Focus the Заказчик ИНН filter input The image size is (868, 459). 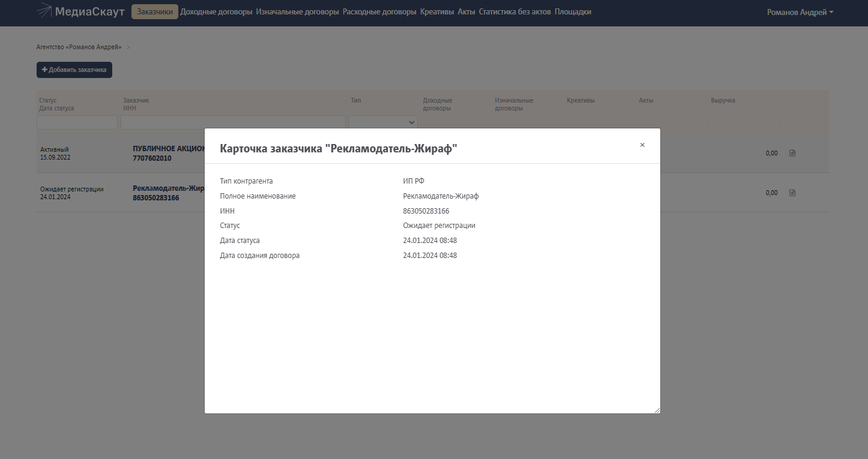tap(234, 122)
